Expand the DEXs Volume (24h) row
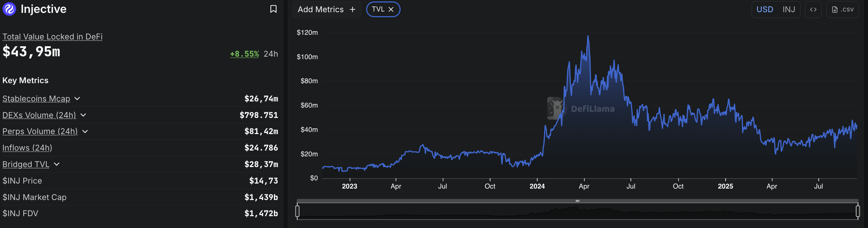This screenshot has width=868, height=228. click(83, 115)
